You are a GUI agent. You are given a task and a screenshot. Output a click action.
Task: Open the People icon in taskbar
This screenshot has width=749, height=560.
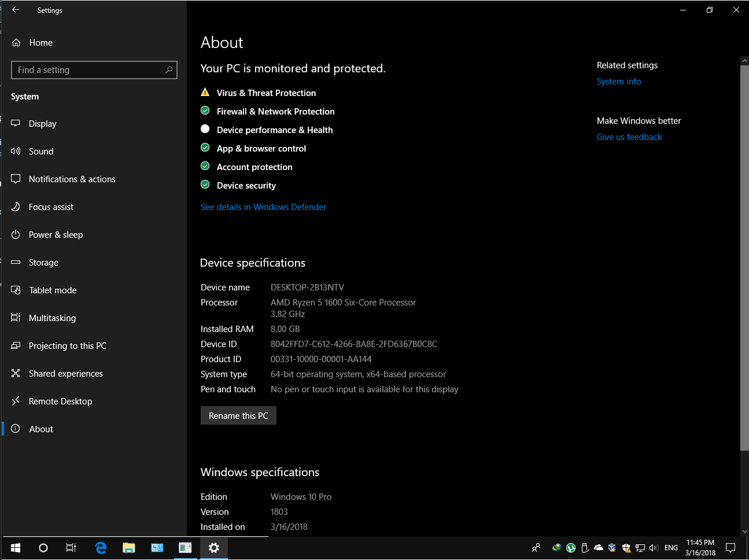(x=536, y=548)
